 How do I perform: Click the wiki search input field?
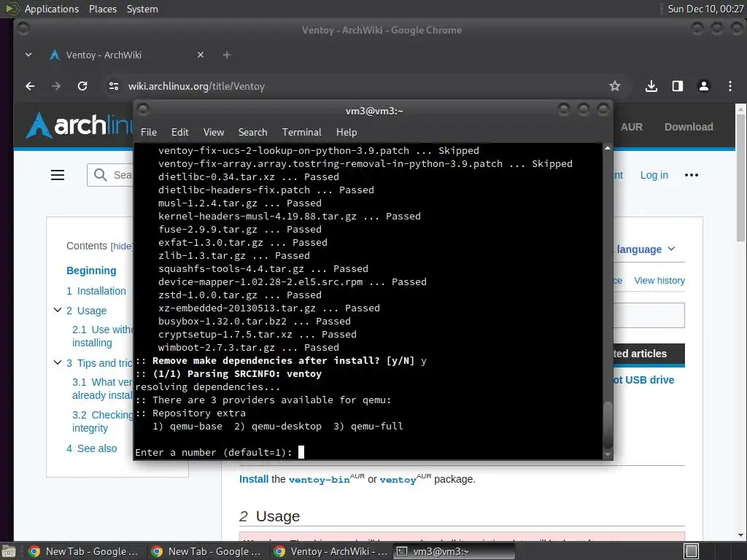pyautogui.click(x=111, y=175)
